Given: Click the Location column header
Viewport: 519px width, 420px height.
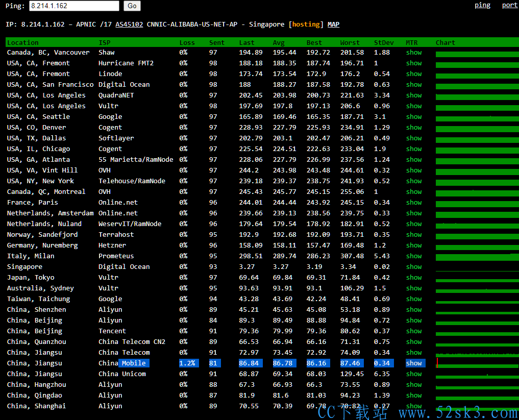Looking at the screenshot, I should (23, 43).
